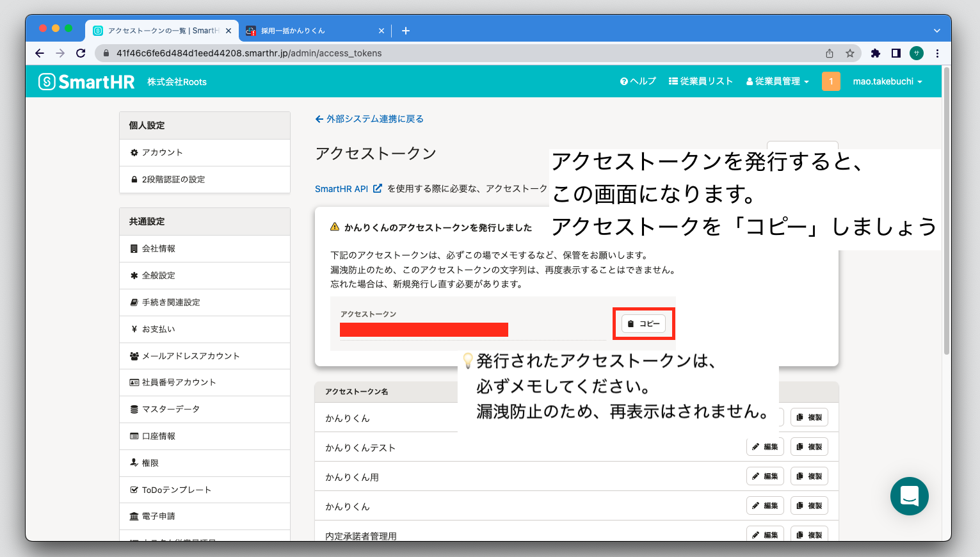Viewport: 980px width, 557px height.
Task: Expand the tab search chevron
Action: [937, 30]
